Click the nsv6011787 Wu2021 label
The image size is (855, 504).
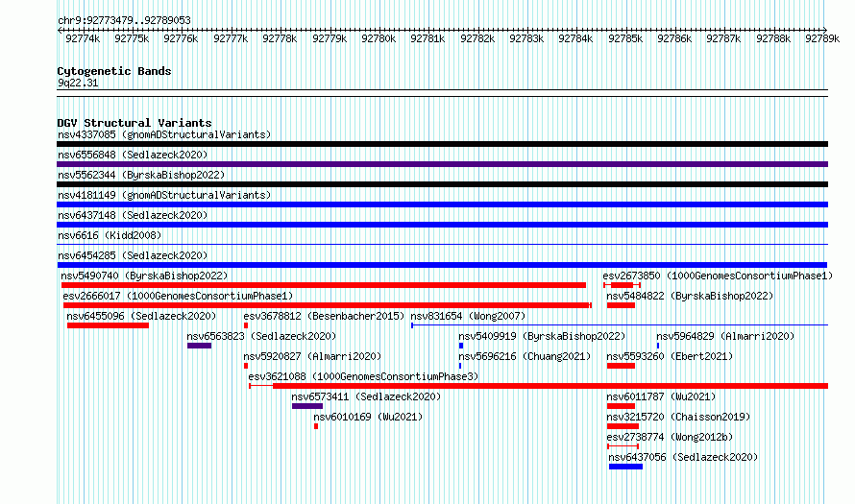click(661, 396)
